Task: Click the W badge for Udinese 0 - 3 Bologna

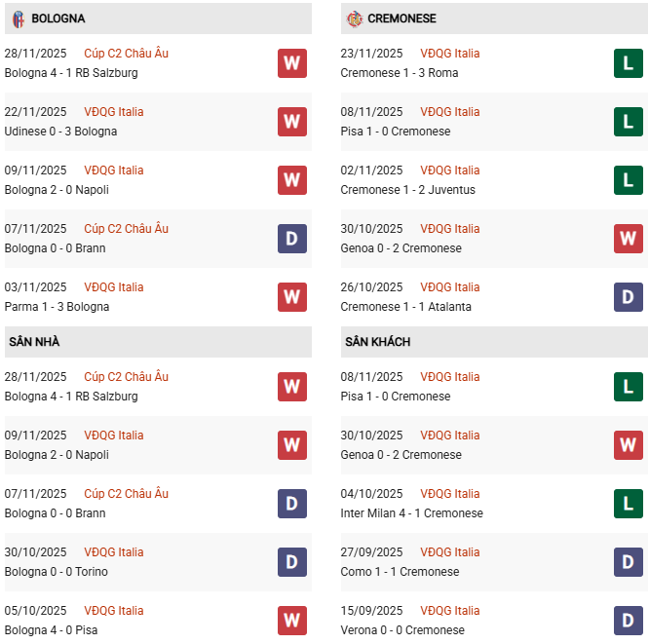Action: (292, 122)
